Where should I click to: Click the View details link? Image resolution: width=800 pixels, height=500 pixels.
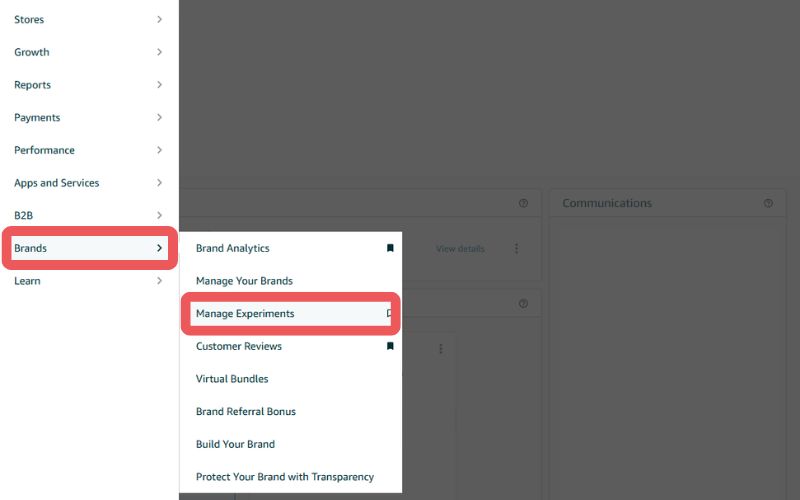pyautogui.click(x=460, y=248)
